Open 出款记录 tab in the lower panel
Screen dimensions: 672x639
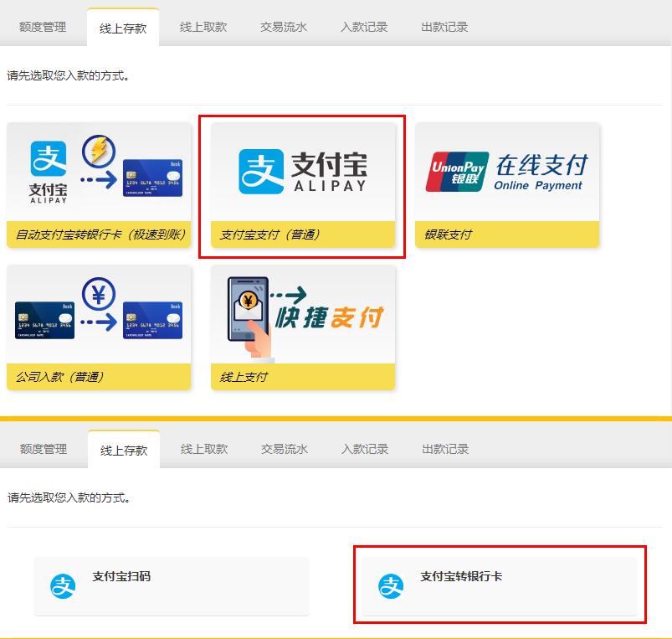pyautogui.click(x=445, y=449)
